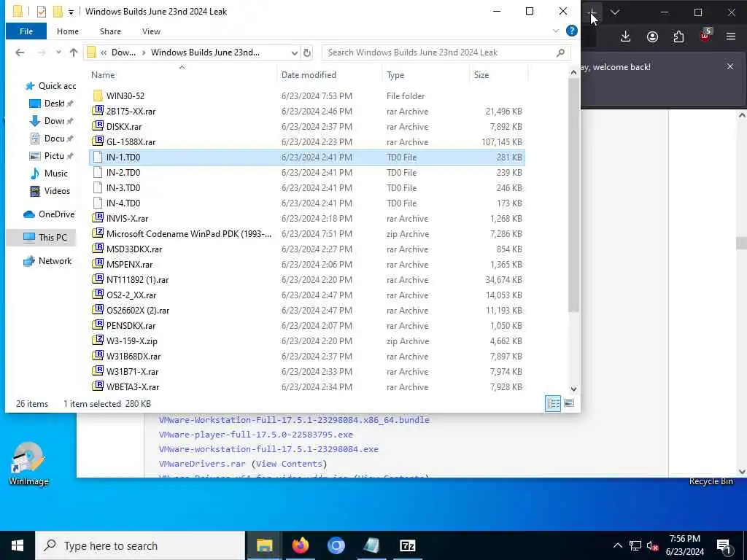Open the WinImage desktop shortcut
747x560 pixels.
28,464
